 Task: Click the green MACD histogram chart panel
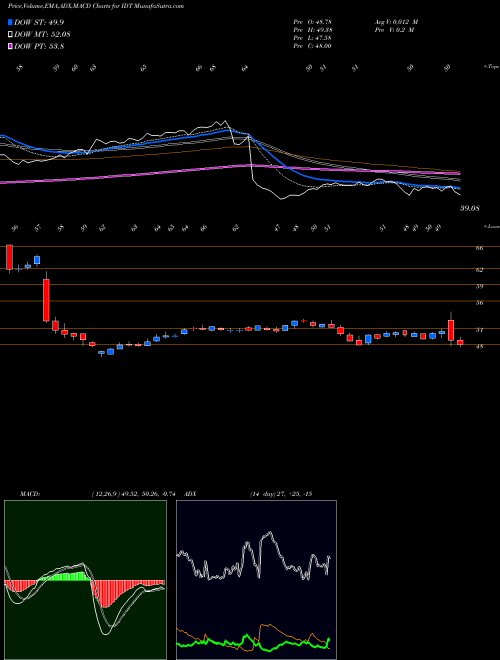coord(85,580)
